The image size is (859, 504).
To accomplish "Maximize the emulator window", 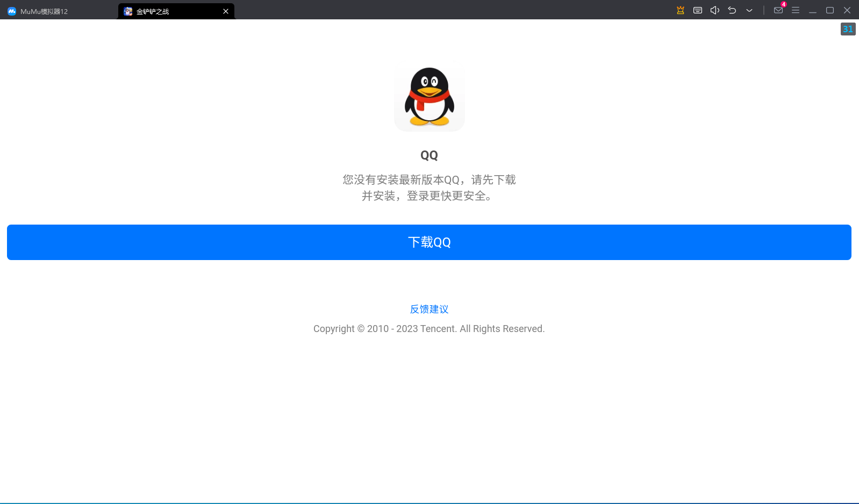I will click(830, 10).
